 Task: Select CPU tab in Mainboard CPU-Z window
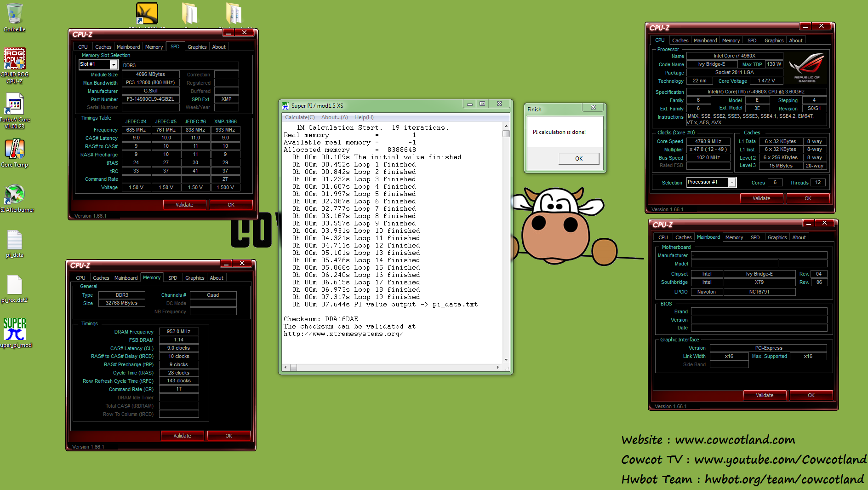click(663, 237)
